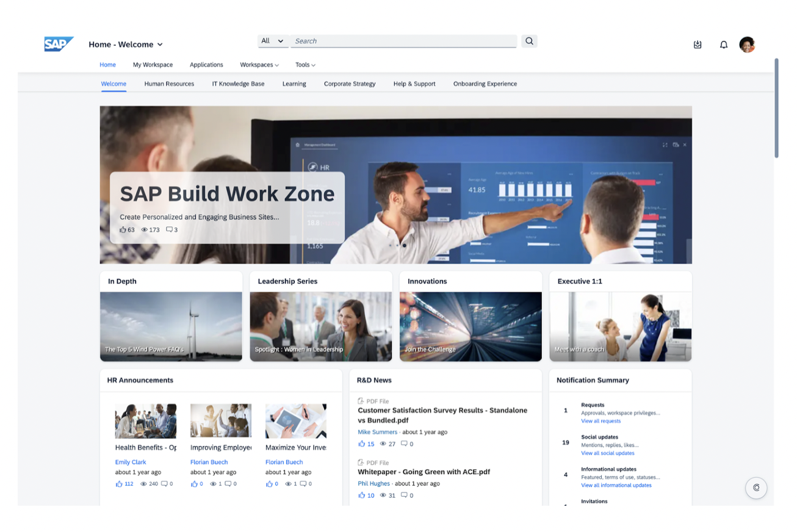Viewport: 797px width, 532px height.
Task: Like the Whitepaper Going Green PDF
Action: (361, 495)
